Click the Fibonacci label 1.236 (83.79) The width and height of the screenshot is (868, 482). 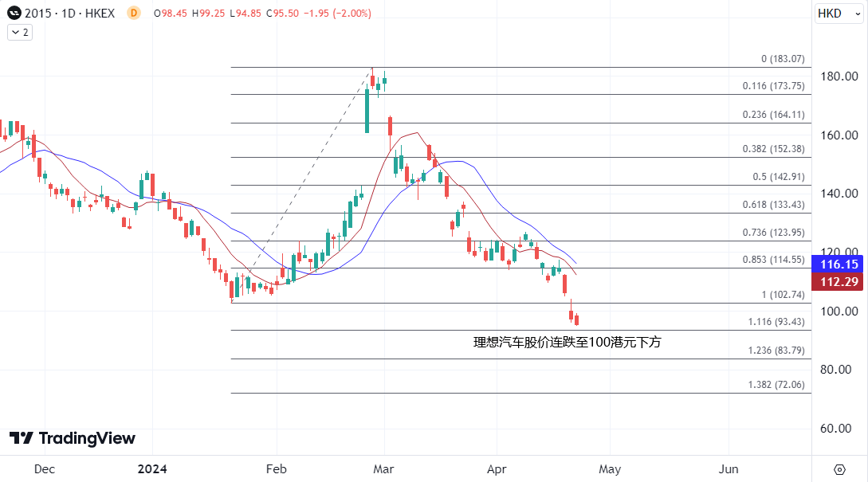coord(776,351)
